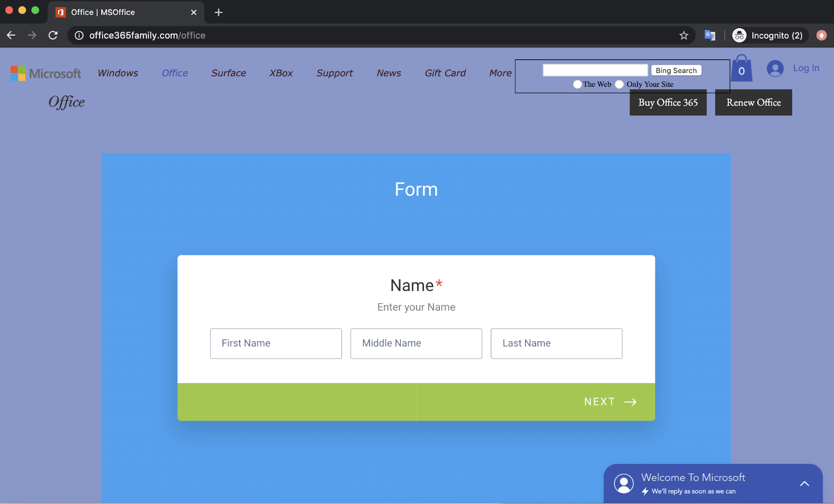Click the Microsoft logo

click(46, 73)
